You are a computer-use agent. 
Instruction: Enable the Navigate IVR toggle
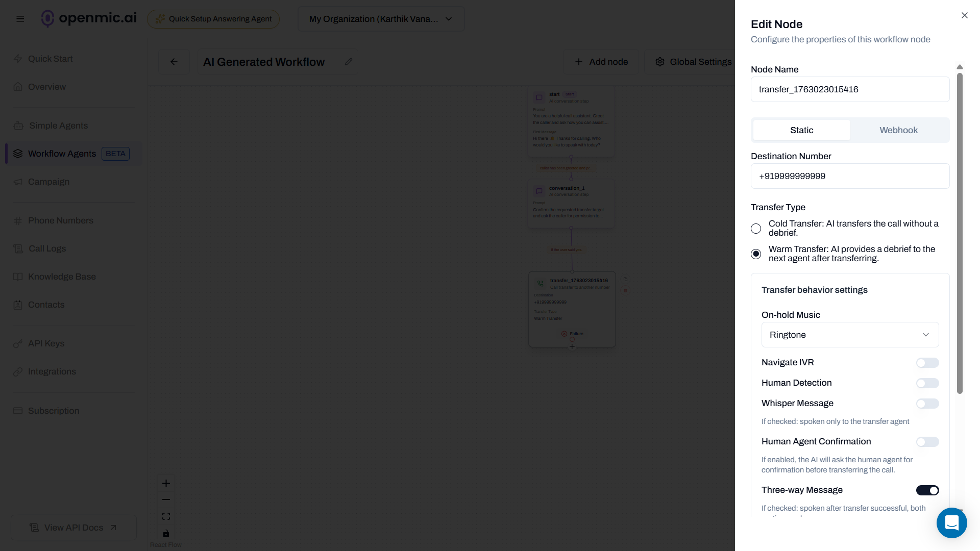click(927, 363)
